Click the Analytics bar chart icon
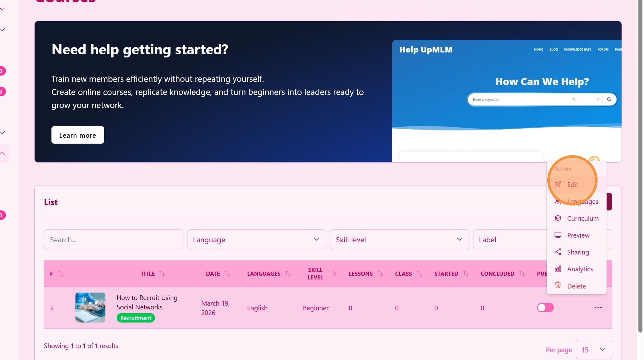 click(558, 269)
